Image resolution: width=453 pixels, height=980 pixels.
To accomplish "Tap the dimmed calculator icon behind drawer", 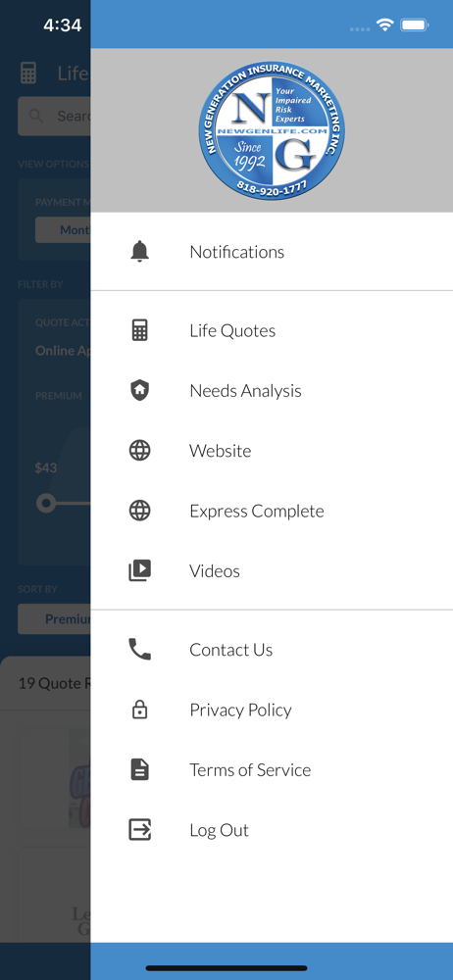I will pos(28,73).
